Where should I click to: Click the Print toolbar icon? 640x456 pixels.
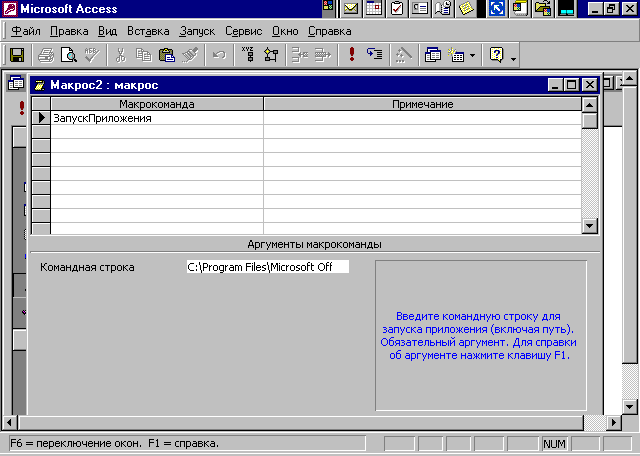point(46,54)
